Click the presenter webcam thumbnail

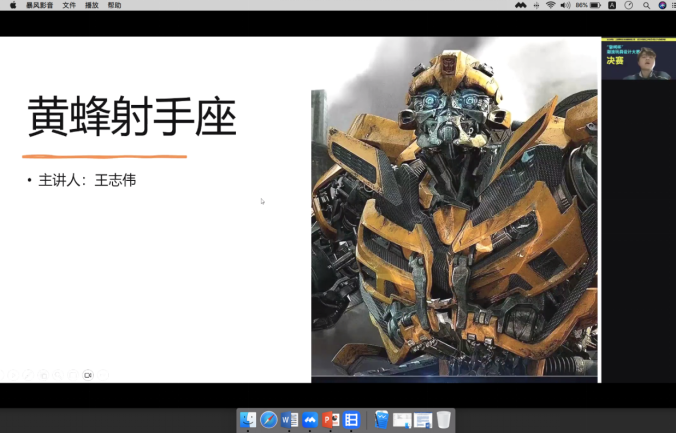639,60
